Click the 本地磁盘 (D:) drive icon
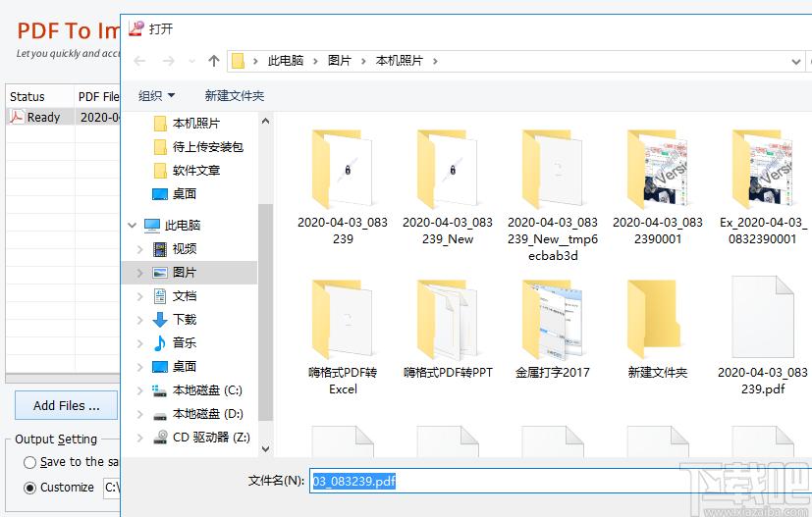This screenshot has height=517, width=812. tap(159, 414)
